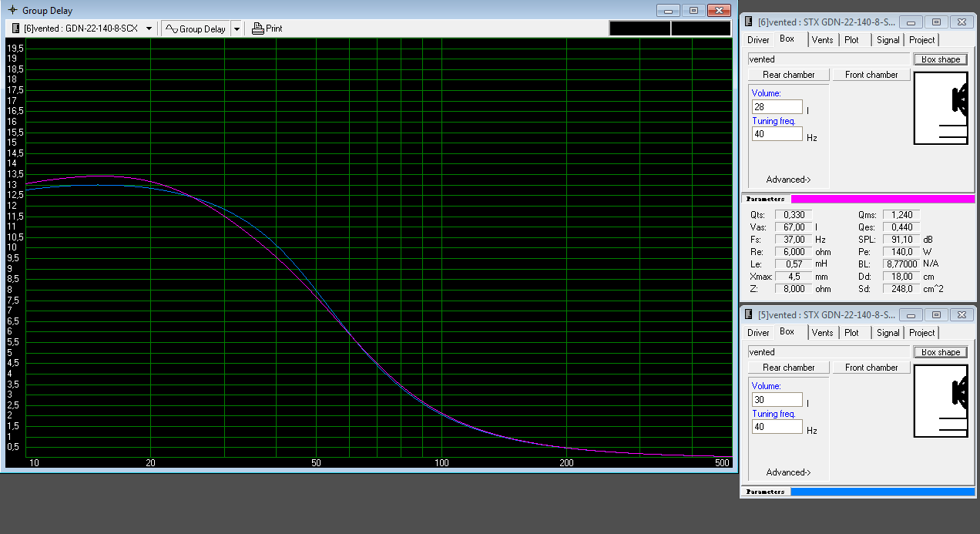Screen dimensions: 980x534
Task: Open Signal tab in [6]vented window
Action: click(x=888, y=40)
